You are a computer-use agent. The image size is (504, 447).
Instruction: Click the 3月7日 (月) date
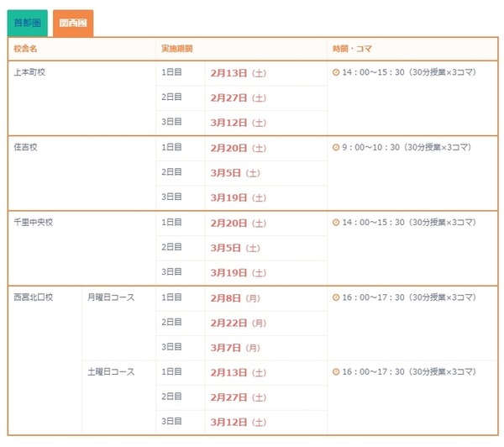(x=235, y=348)
